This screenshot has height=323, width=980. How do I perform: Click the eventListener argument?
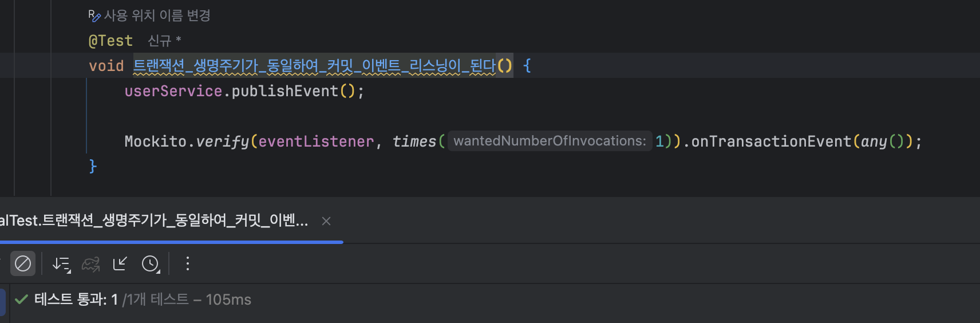click(x=316, y=141)
